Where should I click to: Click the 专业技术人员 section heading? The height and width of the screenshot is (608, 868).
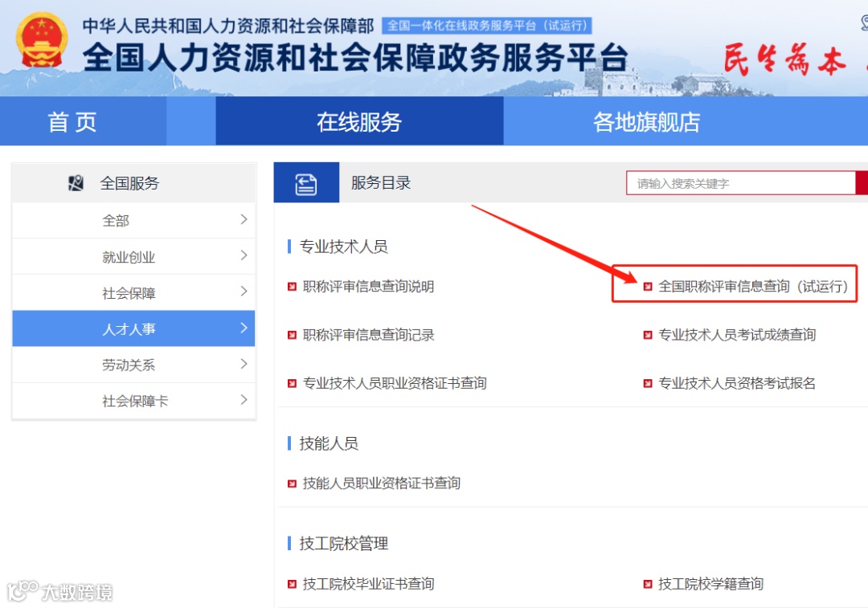pos(343,247)
